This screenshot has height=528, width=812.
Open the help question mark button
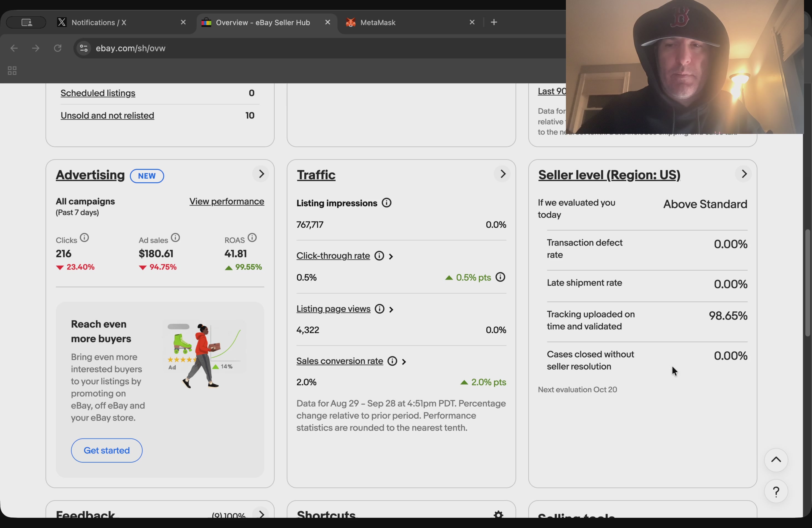click(776, 492)
